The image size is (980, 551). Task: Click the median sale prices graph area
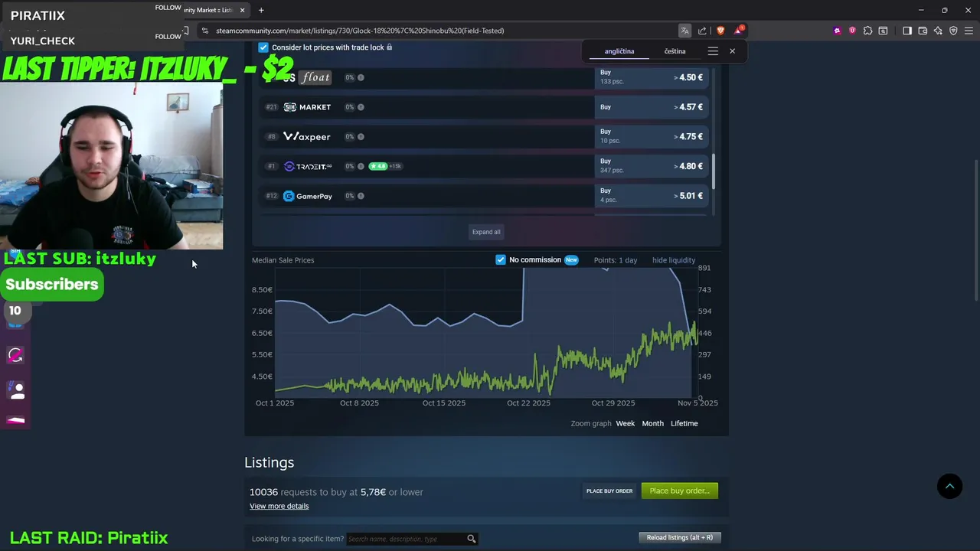coord(485,333)
